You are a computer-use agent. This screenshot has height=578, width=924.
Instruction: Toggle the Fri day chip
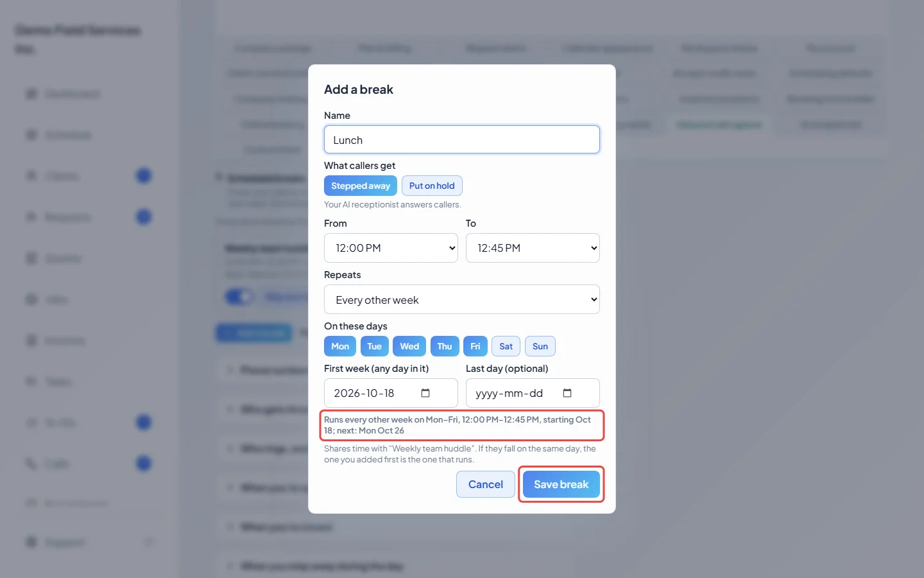tap(475, 346)
